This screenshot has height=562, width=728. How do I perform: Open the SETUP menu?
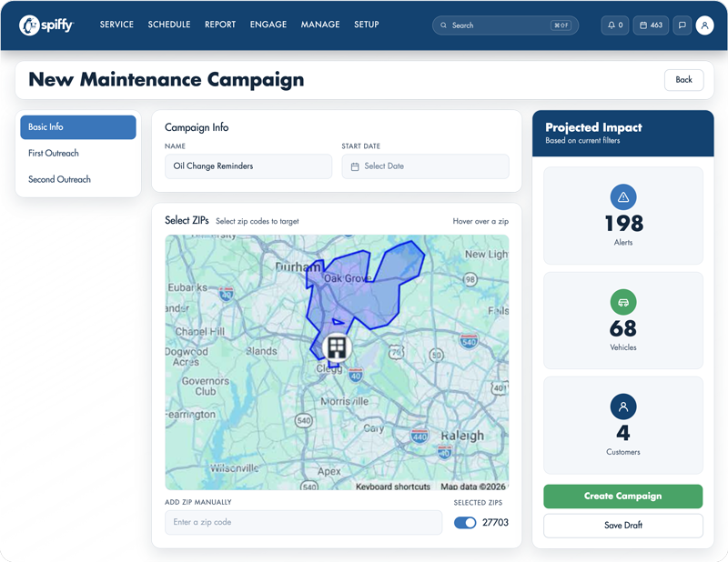pyautogui.click(x=367, y=25)
